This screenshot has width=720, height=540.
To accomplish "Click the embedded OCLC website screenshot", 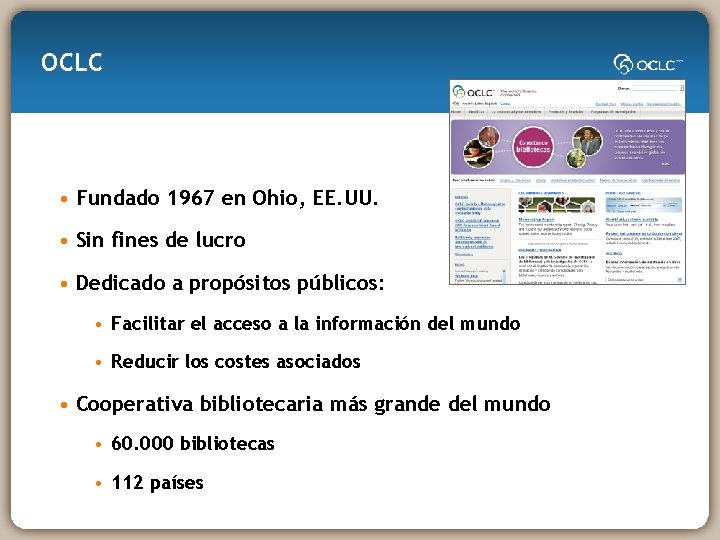I will [568, 182].
